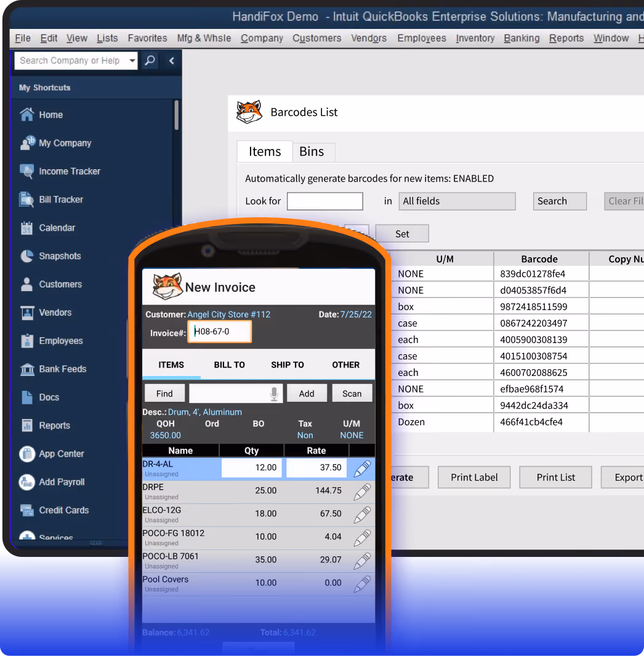Tap edit pencil for DR-4-AL line
The height and width of the screenshot is (656, 644).
[363, 468]
